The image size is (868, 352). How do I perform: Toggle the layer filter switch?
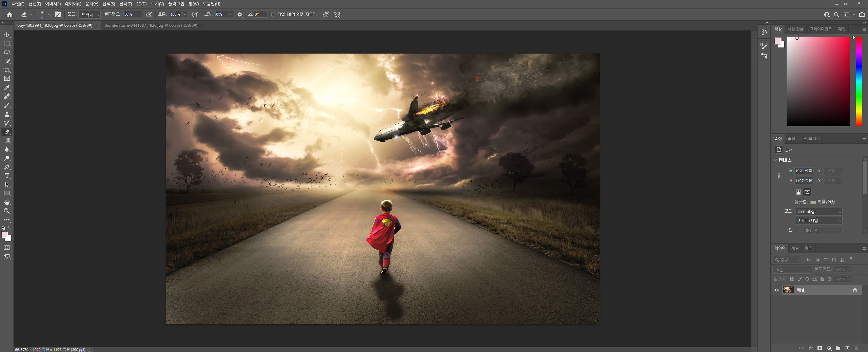click(x=851, y=259)
